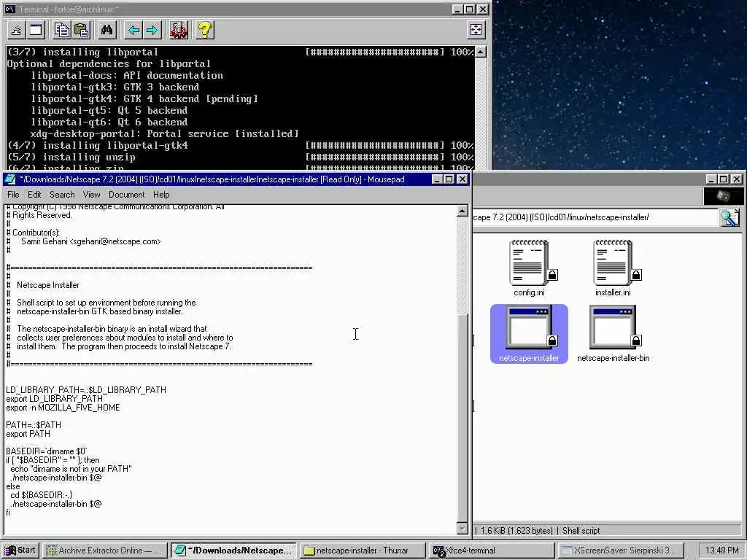
Task: Click Mousepad scrollbar down arrow
Action: (x=462, y=528)
